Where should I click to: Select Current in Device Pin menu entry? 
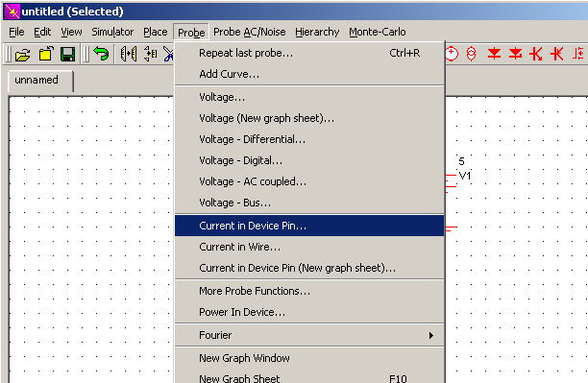309,226
